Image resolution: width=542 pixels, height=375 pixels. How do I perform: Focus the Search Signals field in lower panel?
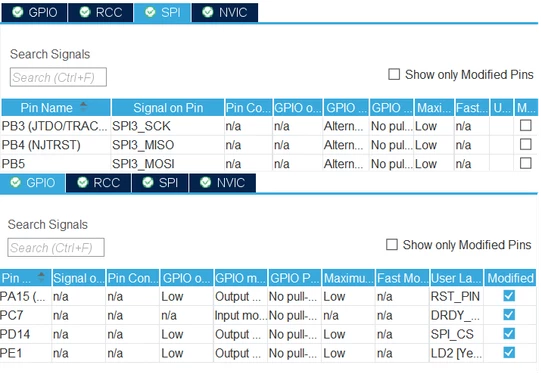(x=56, y=247)
